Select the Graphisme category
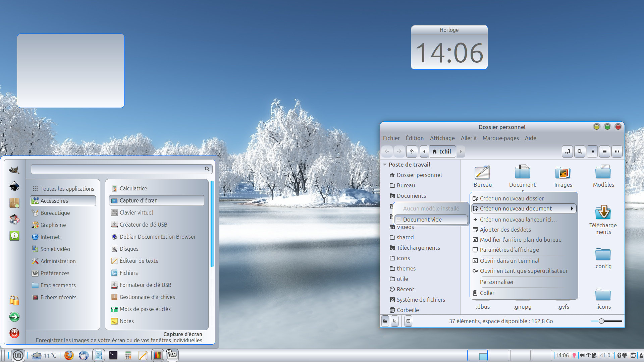The height and width of the screenshot is (362, 644). point(63,225)
